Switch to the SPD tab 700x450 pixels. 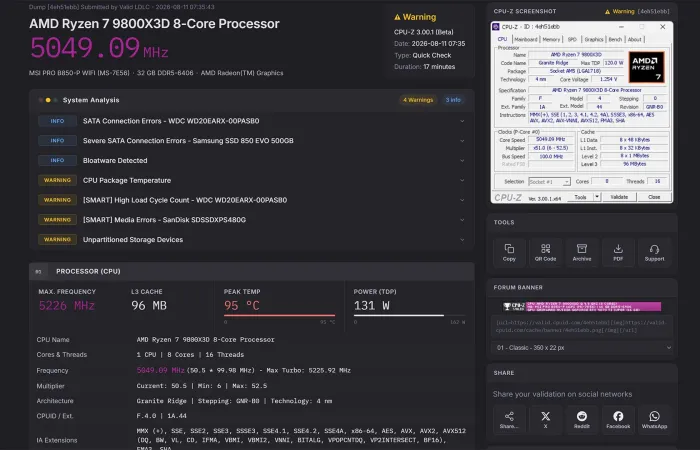tap(572, 39)
